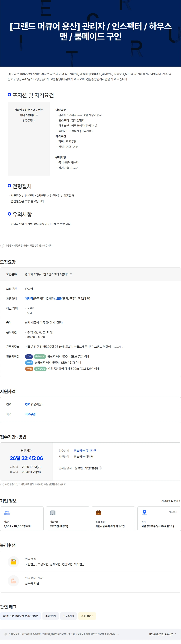The image size is (181, 644).
Task: Open 지도보기 link next to 그랜드 머큐어
Action: [116, 347]
